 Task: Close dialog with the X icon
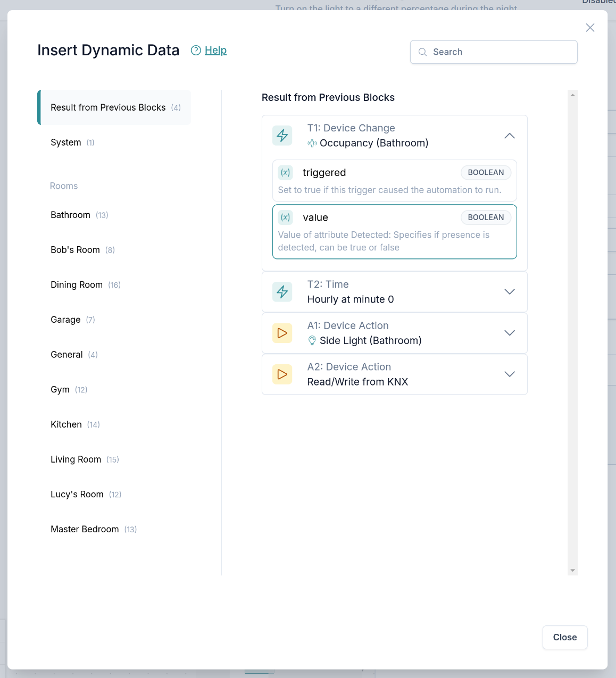[590, 28]
